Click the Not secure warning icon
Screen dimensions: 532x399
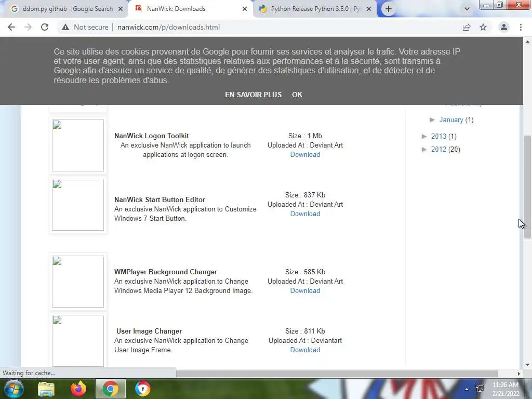click(x=65, y=27)
